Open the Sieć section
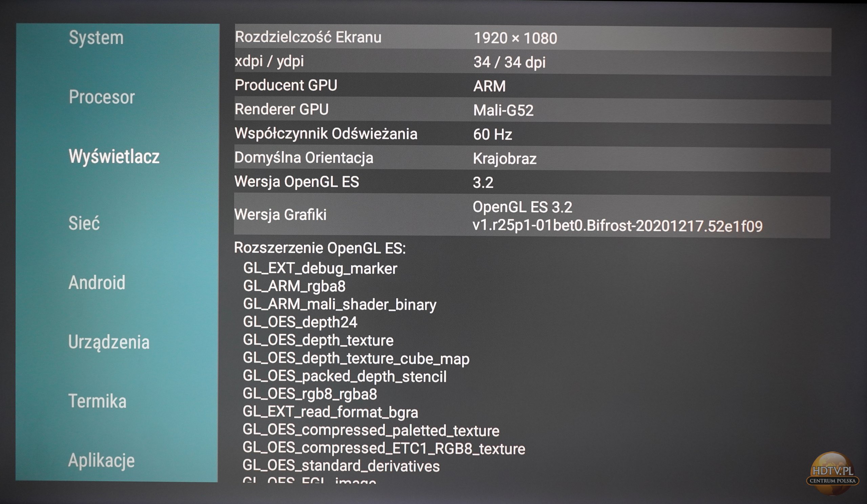 [84, 223]
